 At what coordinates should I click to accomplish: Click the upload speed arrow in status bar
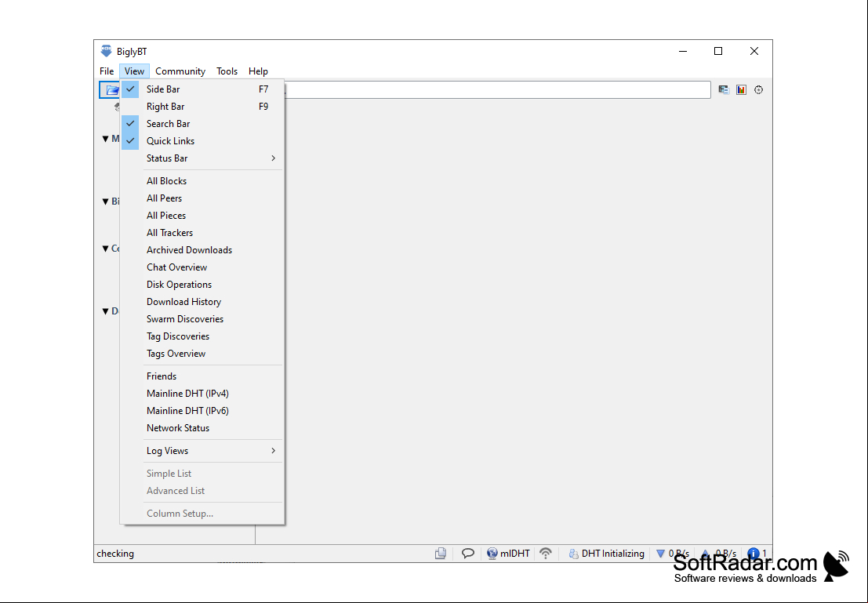705,553
